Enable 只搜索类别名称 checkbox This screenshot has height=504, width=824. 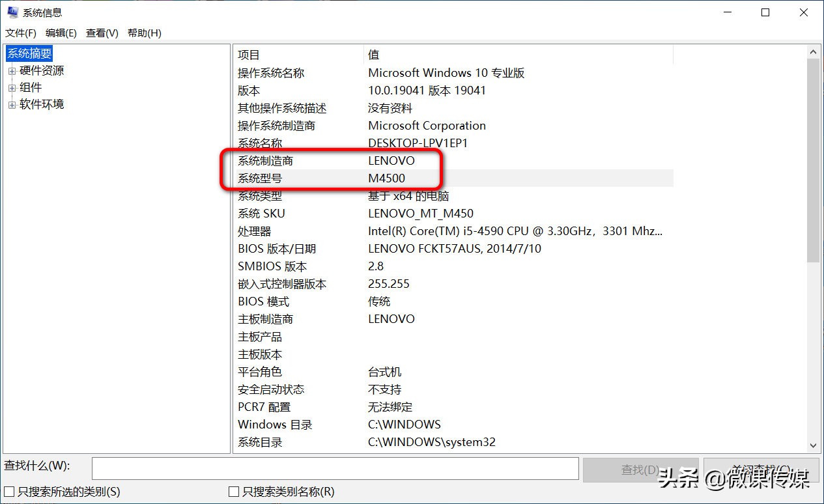click(x=232, y=493)
